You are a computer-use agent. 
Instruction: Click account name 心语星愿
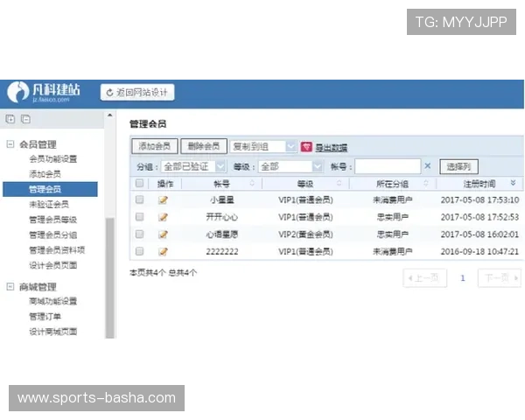coord(222,234)
